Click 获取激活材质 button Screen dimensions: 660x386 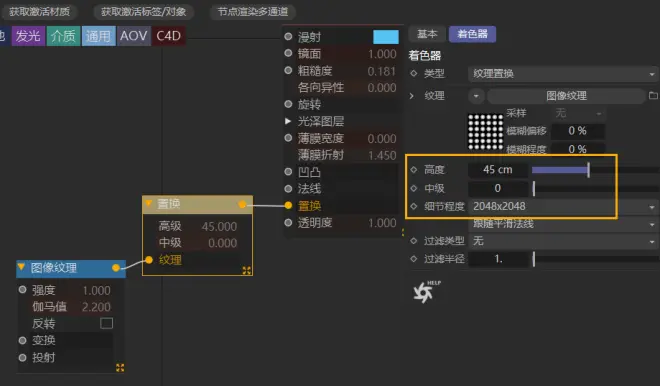(x=40, y=11)
